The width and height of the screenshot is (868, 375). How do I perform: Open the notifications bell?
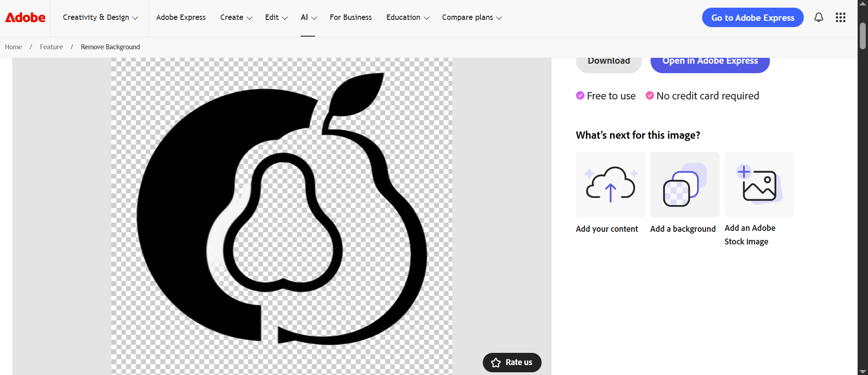(818, 18)
